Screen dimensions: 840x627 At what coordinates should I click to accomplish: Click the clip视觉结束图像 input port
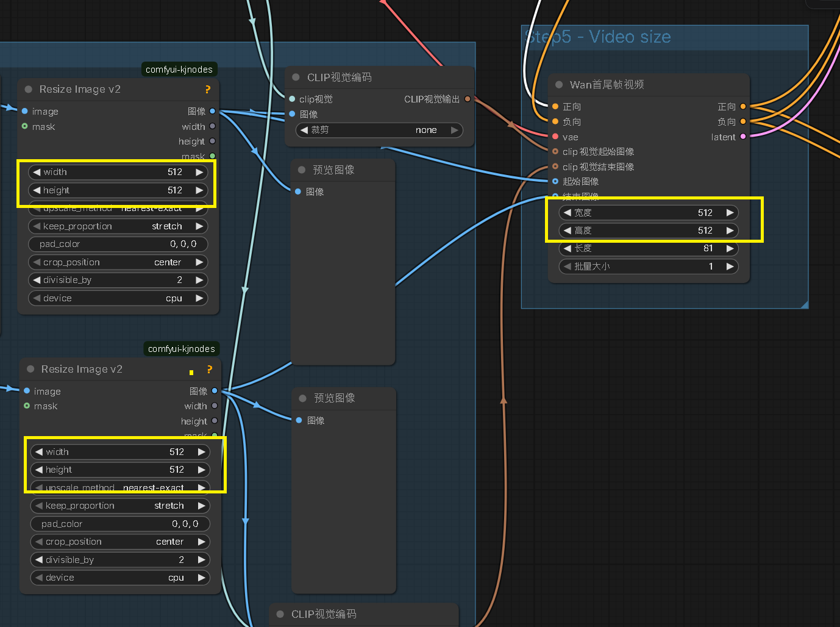click(x=555, y=167)
